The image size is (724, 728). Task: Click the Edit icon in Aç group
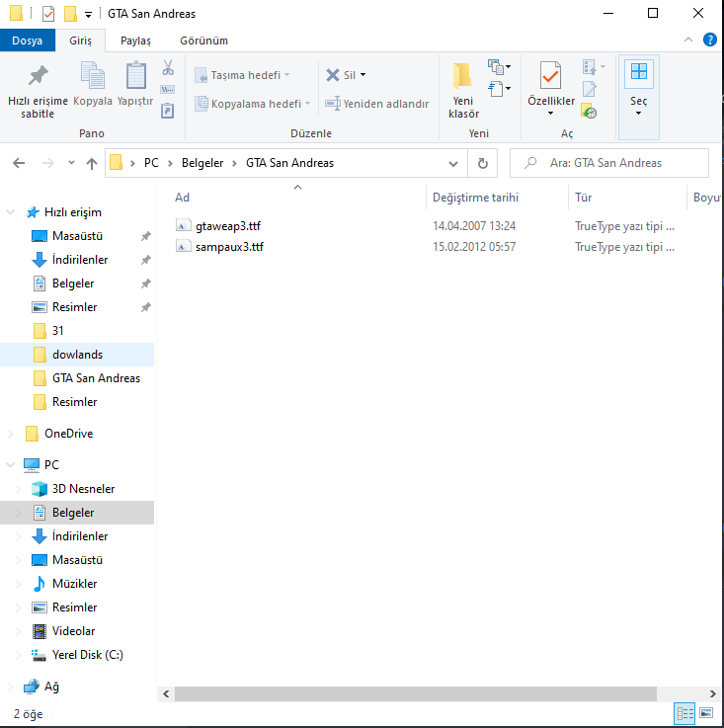[x=590, y=89]
